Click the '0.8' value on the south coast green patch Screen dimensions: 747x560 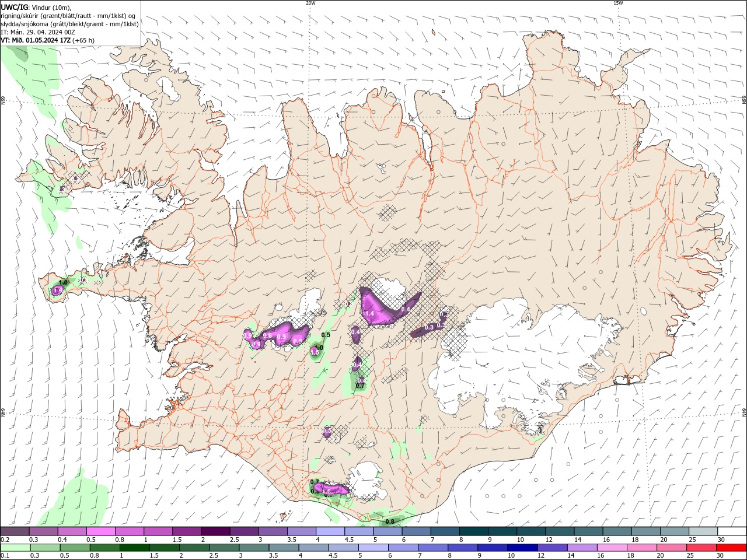tap(390, 521)
